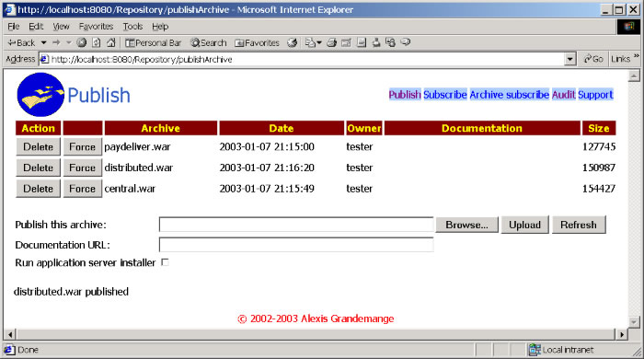
Task: Click the toolbar icon before Messenger
Action: point(375,42)
